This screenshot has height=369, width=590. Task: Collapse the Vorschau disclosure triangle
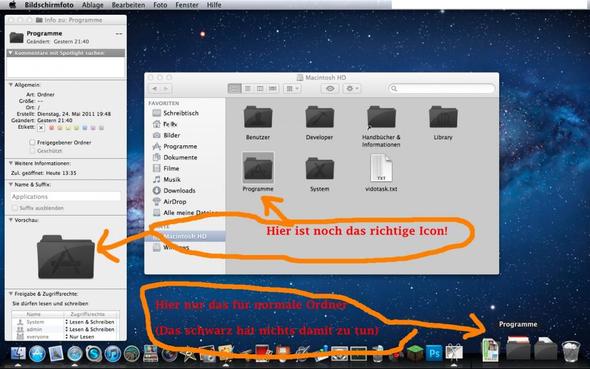click(11, 220)
